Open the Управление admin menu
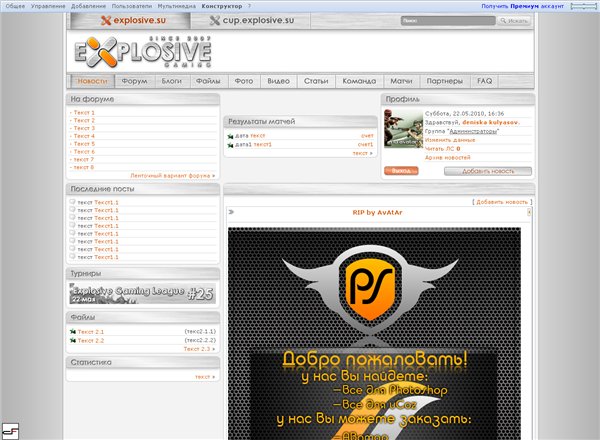600x440 pixels. (x=48, y=6)
